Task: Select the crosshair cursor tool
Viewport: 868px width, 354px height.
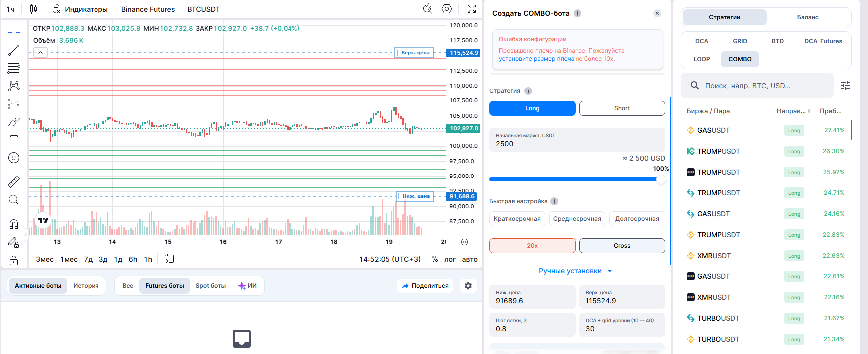Action: [14, 33]
